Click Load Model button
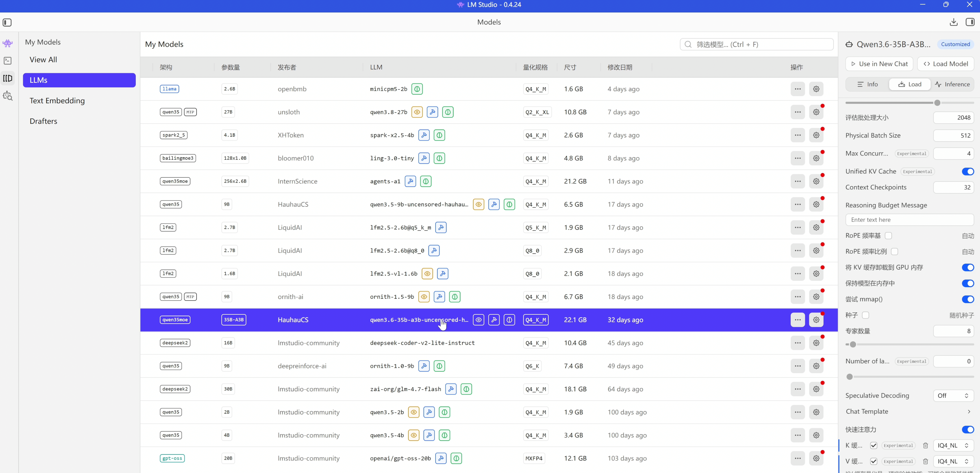 click(945, 64)
